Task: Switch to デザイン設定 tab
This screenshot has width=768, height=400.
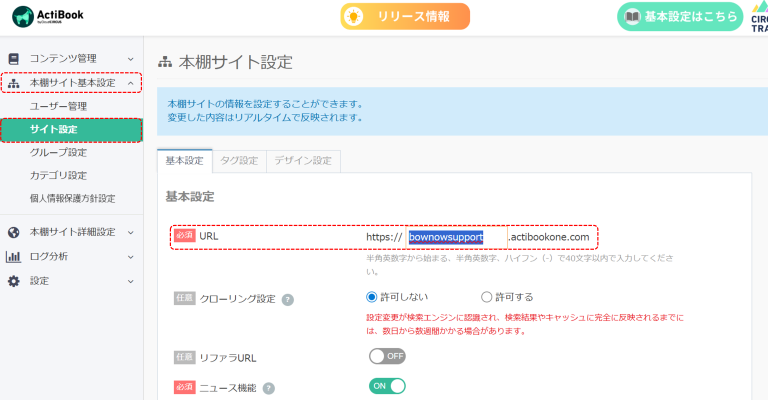Action: 303,161
